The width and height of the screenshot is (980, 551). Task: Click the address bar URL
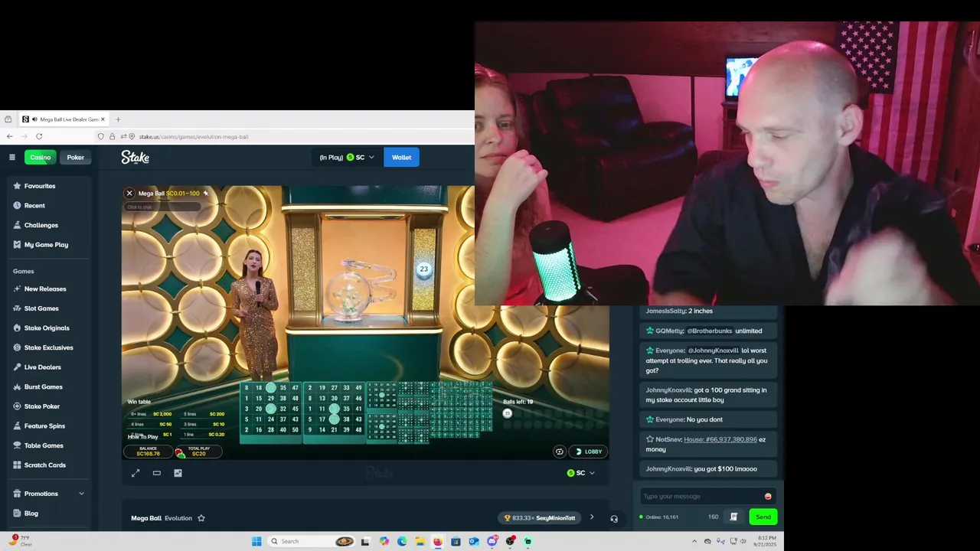(193, 136)
